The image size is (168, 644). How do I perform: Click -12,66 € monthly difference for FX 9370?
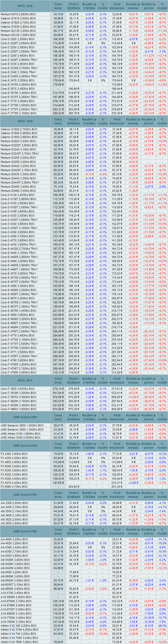point(133,483)
